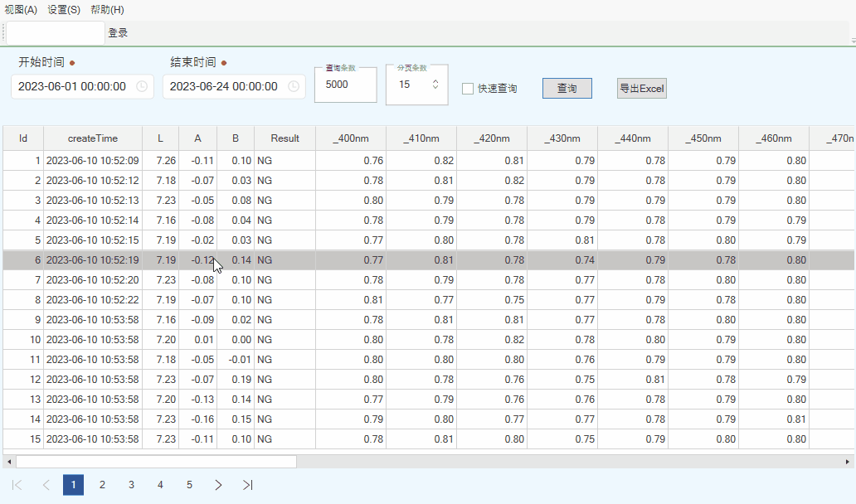Increase 分页条数 with the up stepper arrow
This screenshot has width=856, height=504.
[435, 80]
